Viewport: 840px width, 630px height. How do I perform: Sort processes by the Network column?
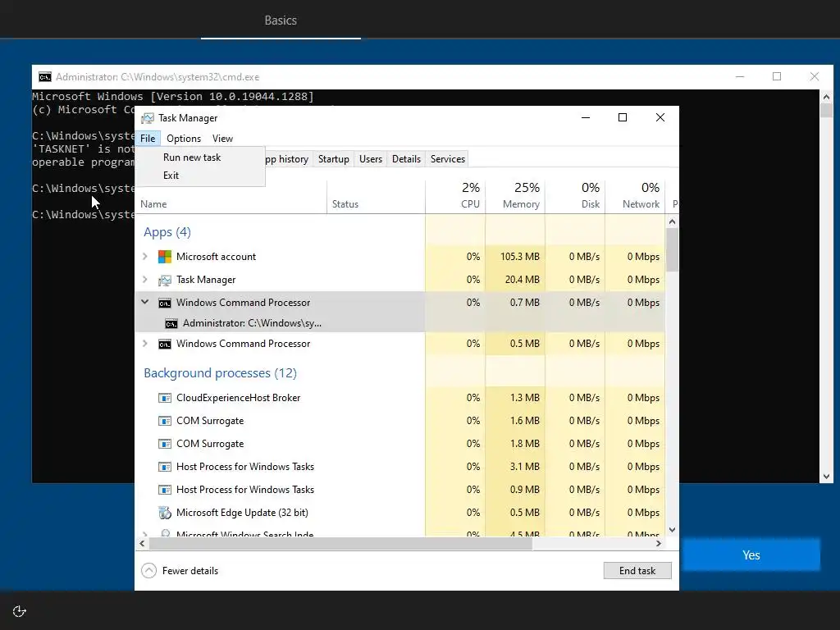tap(636, 197)
